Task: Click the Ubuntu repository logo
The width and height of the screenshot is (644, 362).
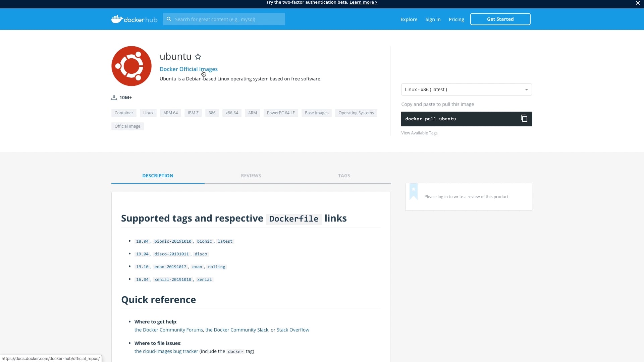Action: [x=131, y=66]
